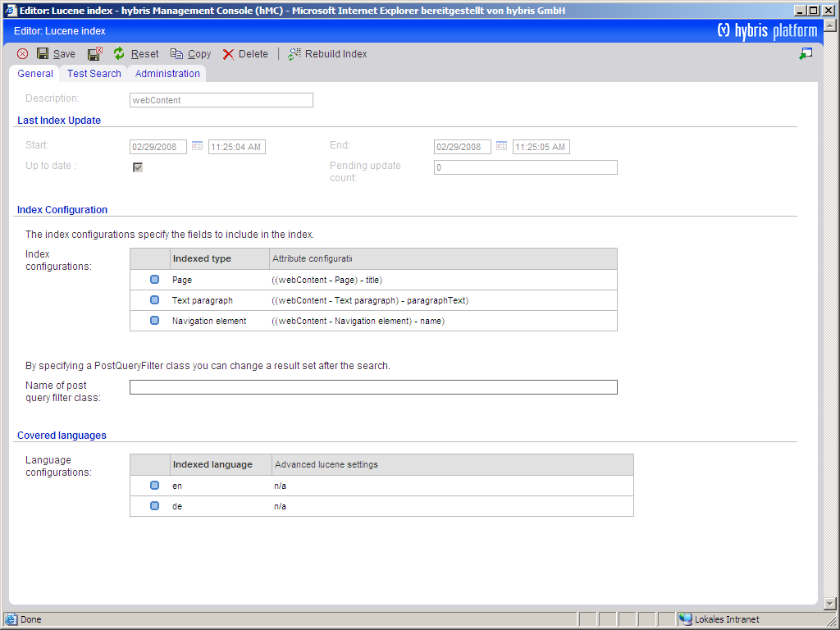Viewport: 840px width, 630px height.
Task: Click the green Reset arrows icon
Action: pos(119,53)
